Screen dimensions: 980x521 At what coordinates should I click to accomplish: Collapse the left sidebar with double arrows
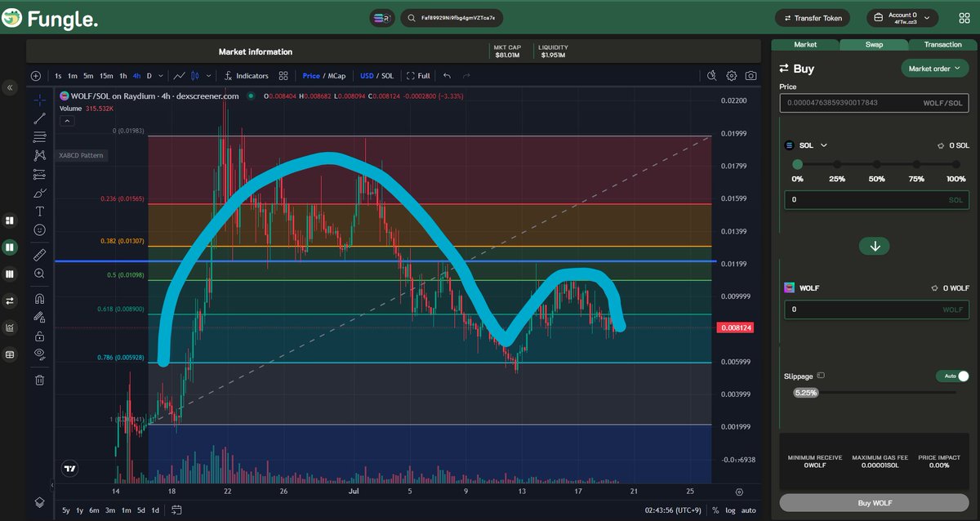coord(10,87)
